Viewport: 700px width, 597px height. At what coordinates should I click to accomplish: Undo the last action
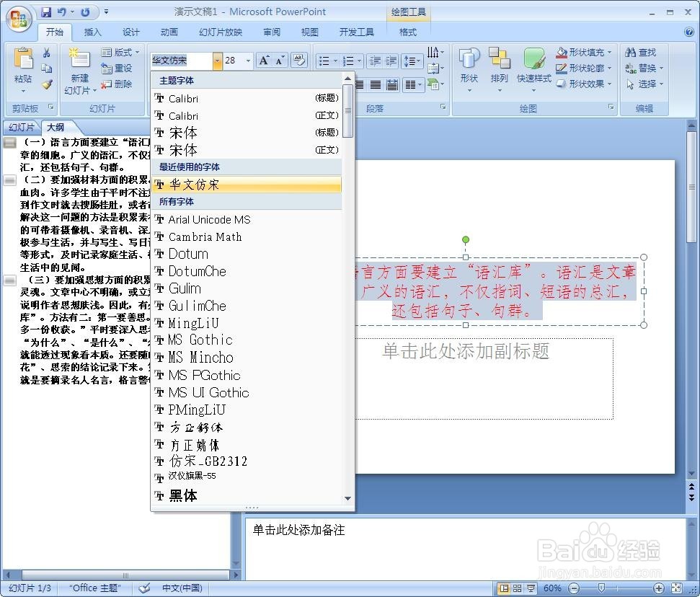62,12
